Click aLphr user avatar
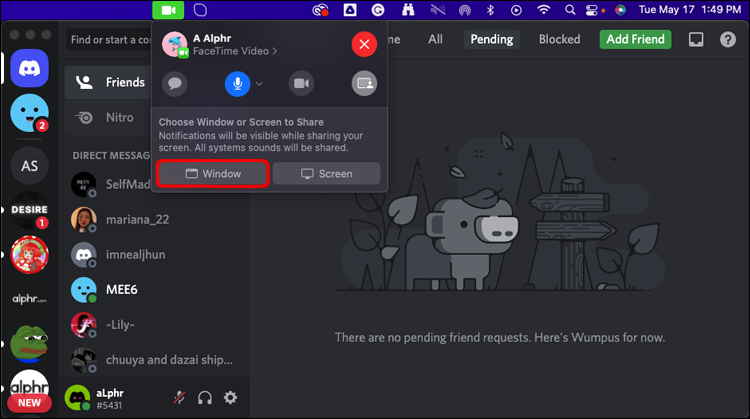750x419 pixels. (77, 397)
